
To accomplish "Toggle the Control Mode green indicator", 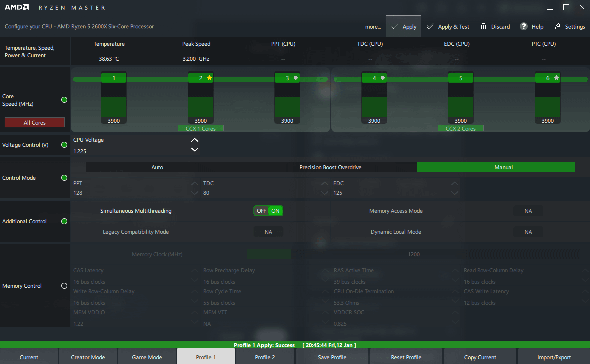I will (64, 178).
